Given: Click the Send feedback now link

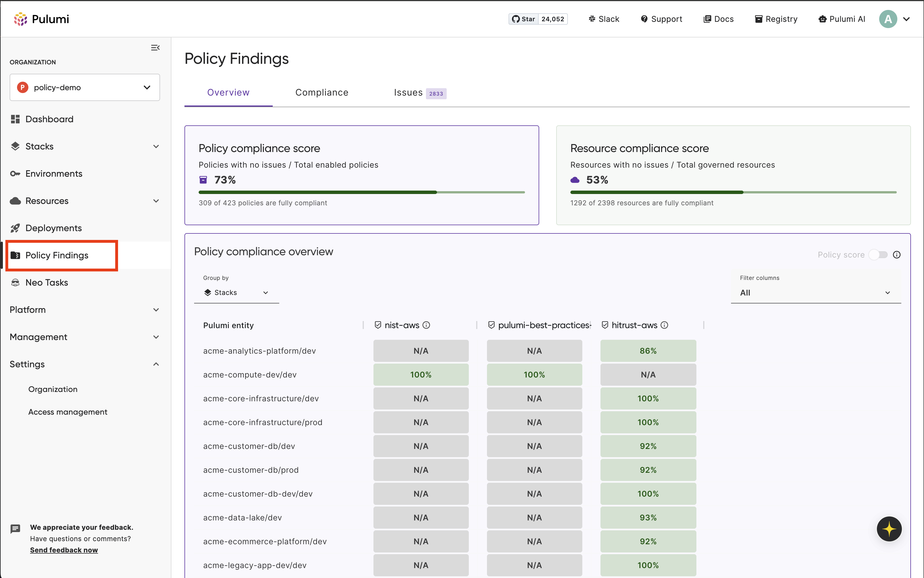Looking at the screenshot, I should [x=64, y=550].
